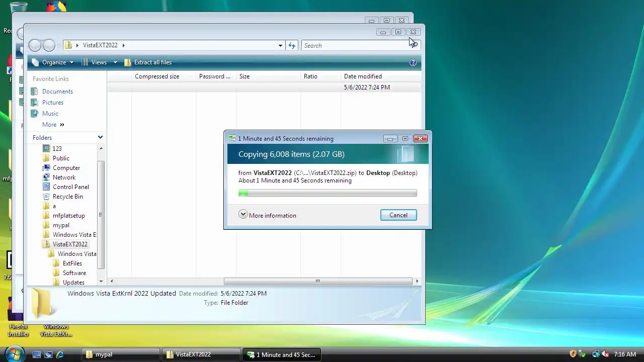Click Extract all files
Image resolution: width=644 pixels, height=362 pixels.
pyautogui.click(x=148, y=62)
